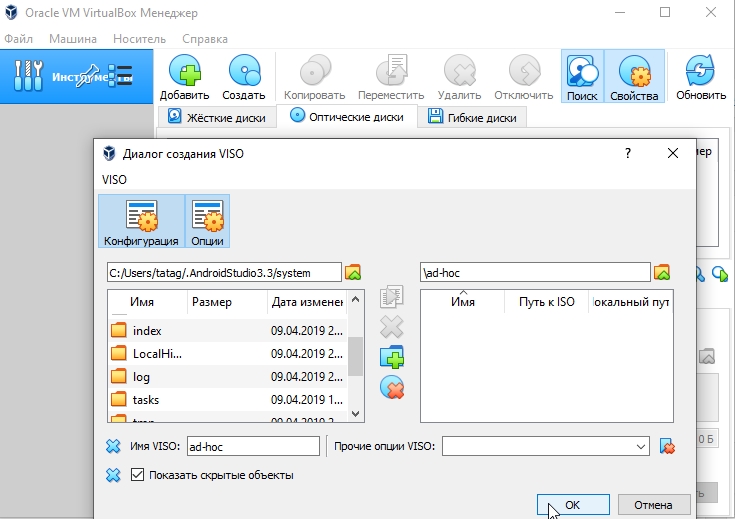735x519 pixels.
Task: Open the Прочие опции VISO combo box
Action: click(546, 446)
